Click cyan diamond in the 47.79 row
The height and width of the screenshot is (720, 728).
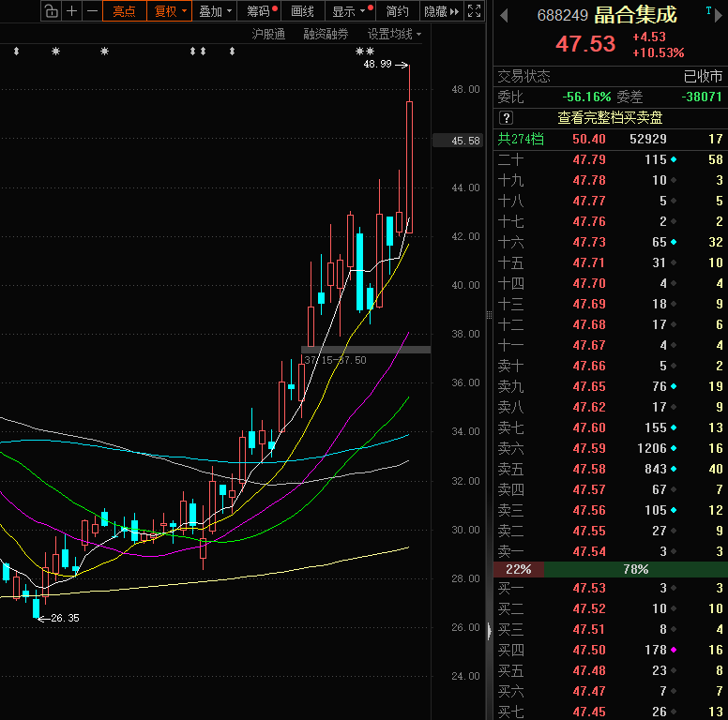tap(674, 159)
